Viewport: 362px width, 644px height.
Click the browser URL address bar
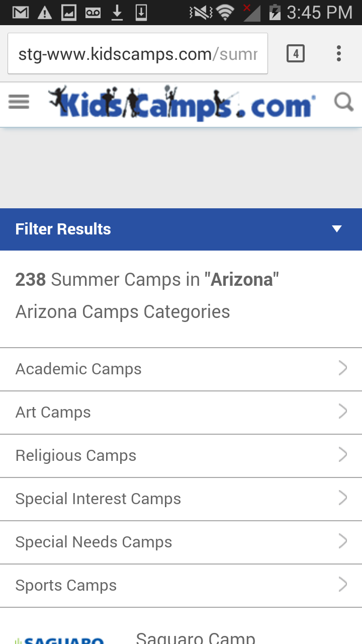(138, 53)
